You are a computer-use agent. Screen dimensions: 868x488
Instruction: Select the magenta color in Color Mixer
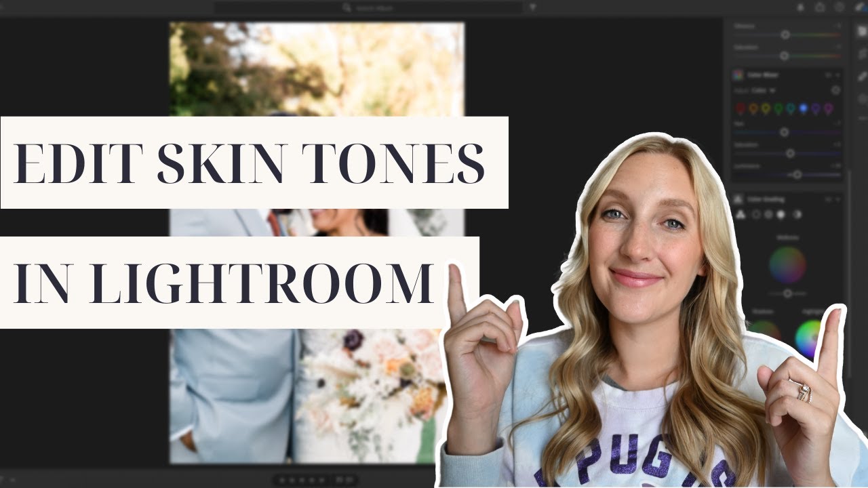[x=829, y=108]
